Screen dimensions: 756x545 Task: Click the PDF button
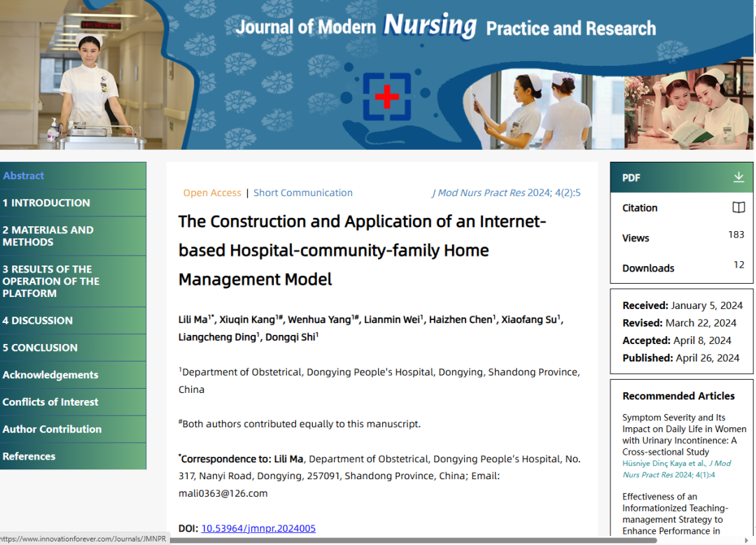pyautogui.click(x=681, y=177)
